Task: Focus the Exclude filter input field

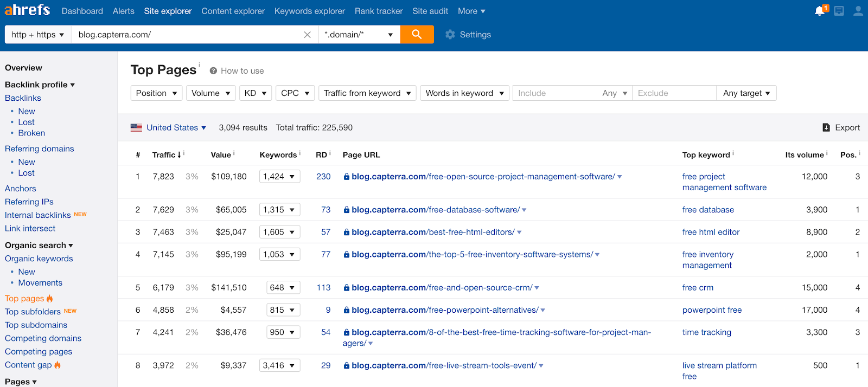Action: coord(674,93)
